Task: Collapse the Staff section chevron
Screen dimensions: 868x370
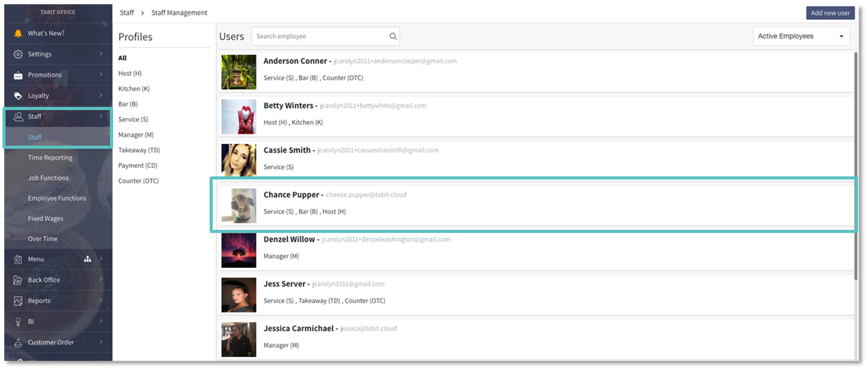Action: [x=101, y=116]
